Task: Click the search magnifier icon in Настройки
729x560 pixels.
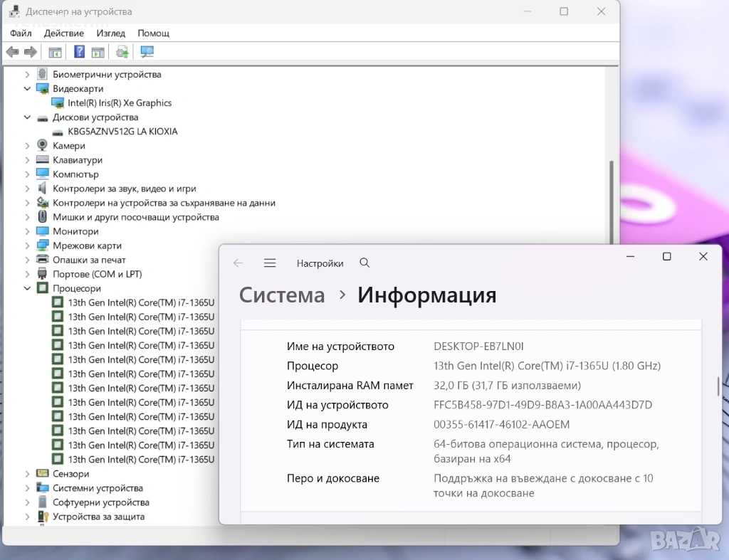Action: pos(364,263)
